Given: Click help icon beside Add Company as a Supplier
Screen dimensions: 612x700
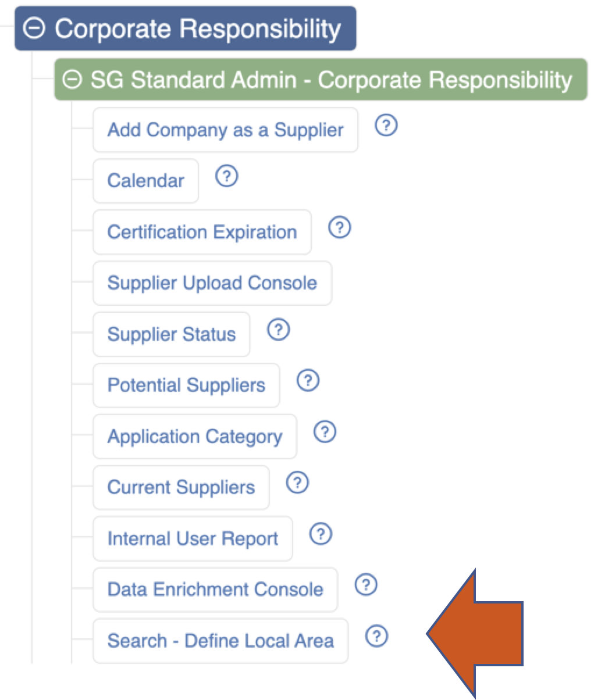Looking at the screenshot, I should click(x=386, y=125).
